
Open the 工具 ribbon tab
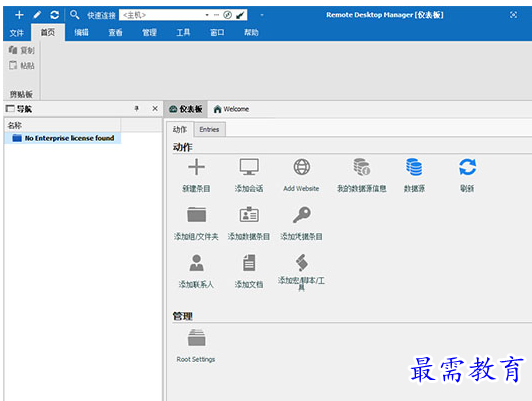183,33
